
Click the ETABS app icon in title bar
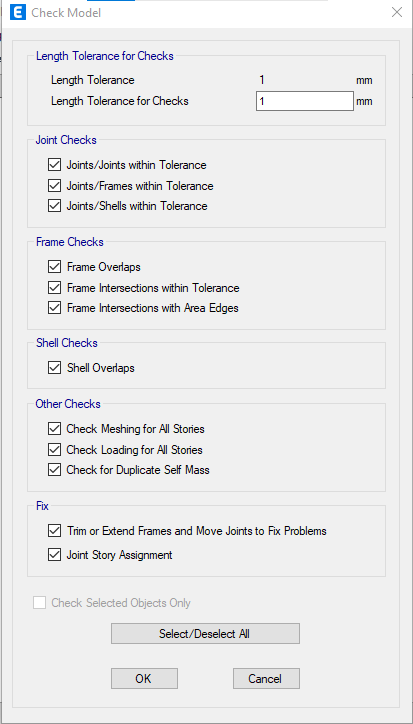click(18, 12)
